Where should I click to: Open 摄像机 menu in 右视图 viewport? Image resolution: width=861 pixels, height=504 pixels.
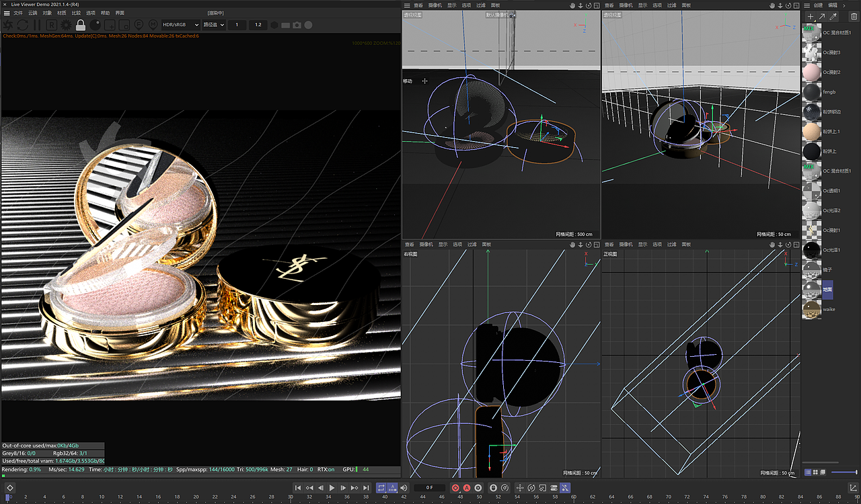[x=426, y=245]
